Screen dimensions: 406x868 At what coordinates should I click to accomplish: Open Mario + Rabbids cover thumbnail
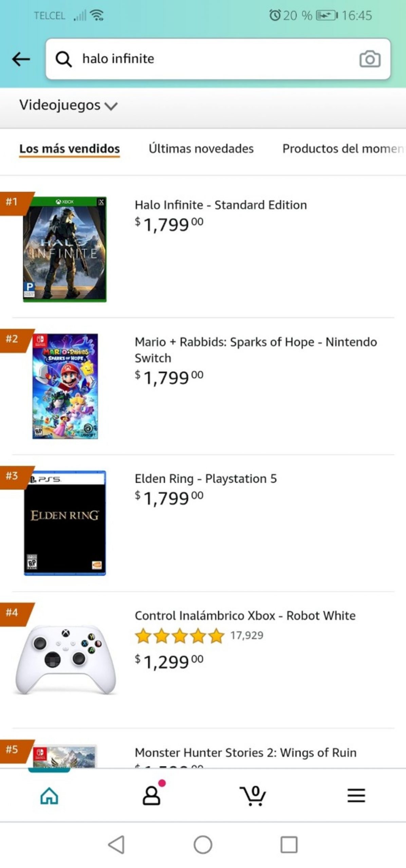coord(65,386)
